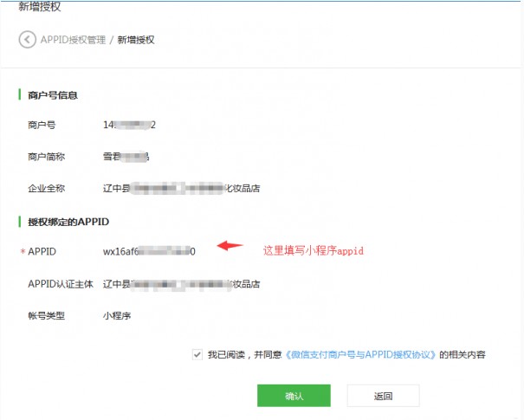This screenshot has width=524, height=420.
Task: Select the 企业全称 label
Action: coord(47,189)
